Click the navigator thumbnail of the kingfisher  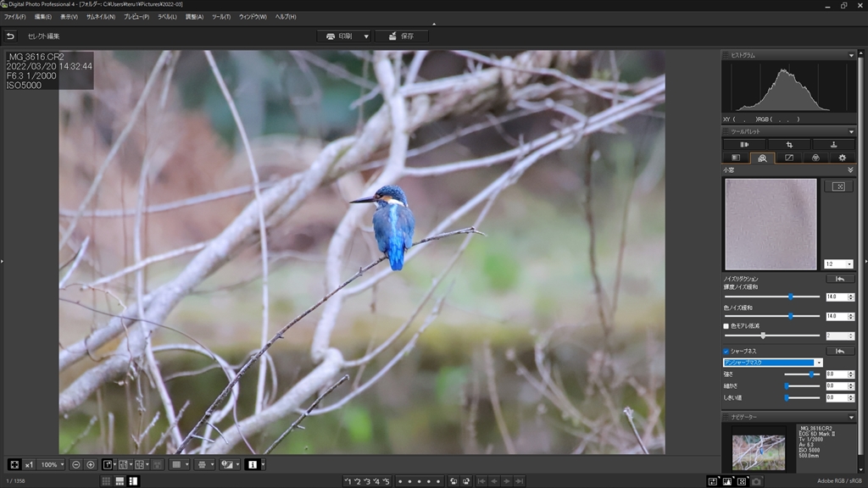point(759,452)
